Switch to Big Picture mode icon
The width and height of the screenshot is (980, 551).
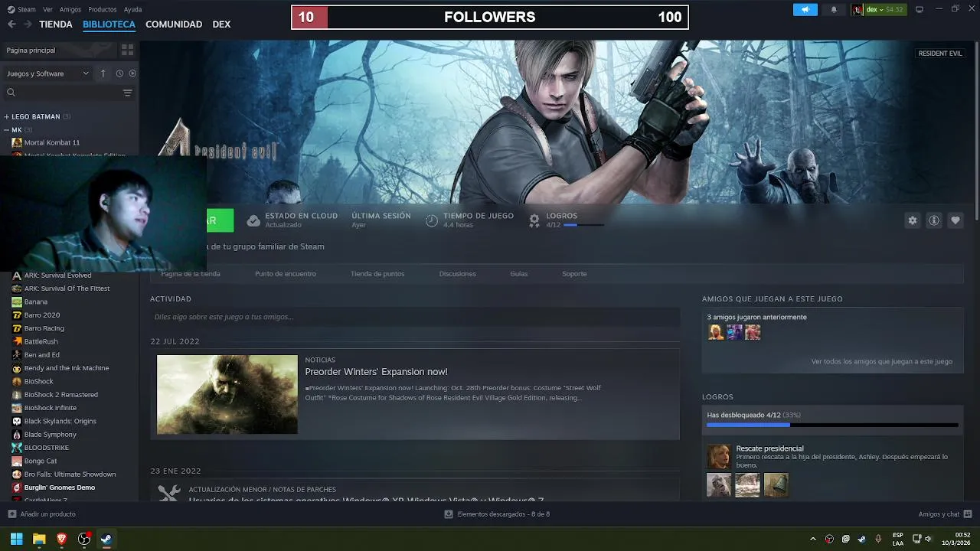click(920, 9)
